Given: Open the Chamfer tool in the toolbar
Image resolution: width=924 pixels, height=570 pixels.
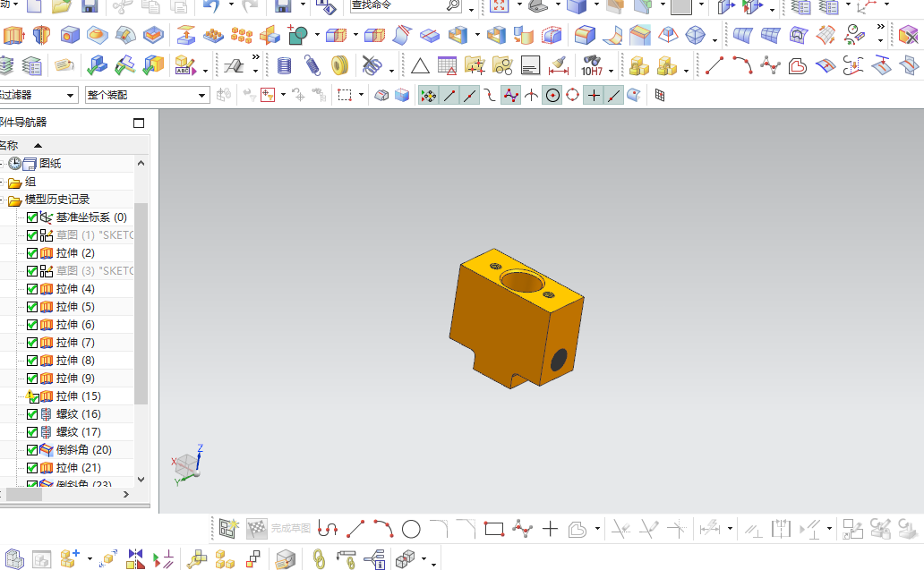Looking at the screenshot, I should coord(639,35).
